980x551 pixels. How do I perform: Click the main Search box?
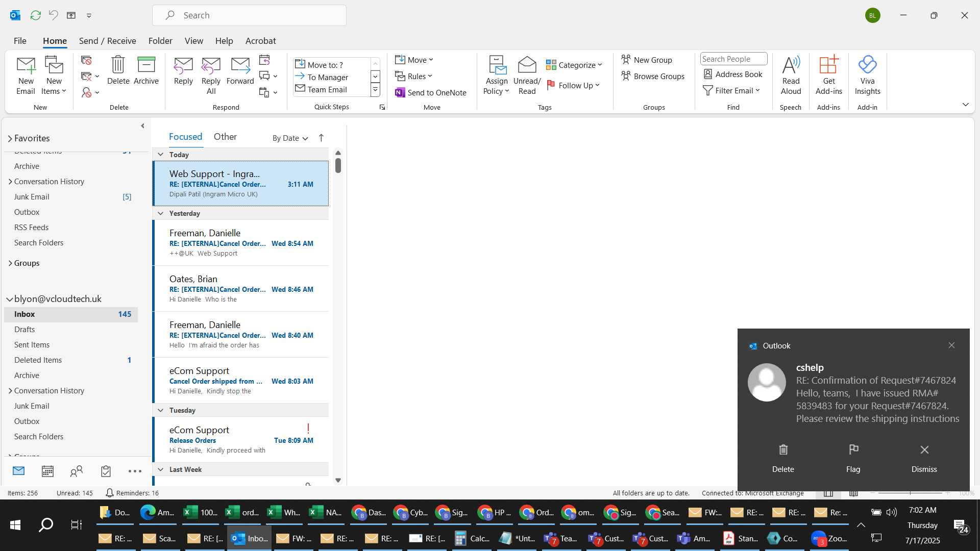pyautogui.click(x=249, y=15)
